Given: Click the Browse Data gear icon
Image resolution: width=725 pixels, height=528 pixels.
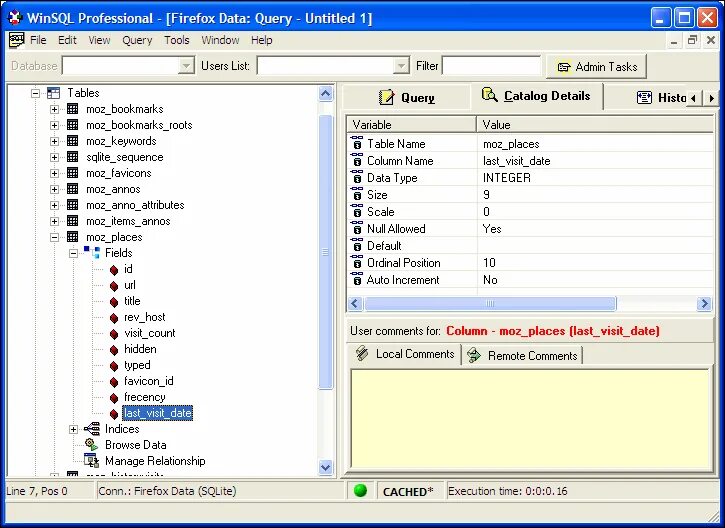Looking at the screenshot, I should point(92,445).
